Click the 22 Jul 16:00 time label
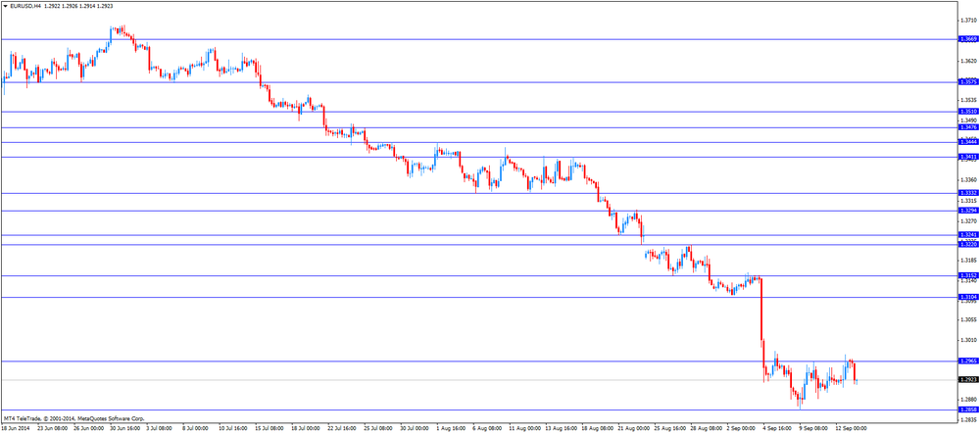Screen dimensions: 980x433 coord(342,429)
